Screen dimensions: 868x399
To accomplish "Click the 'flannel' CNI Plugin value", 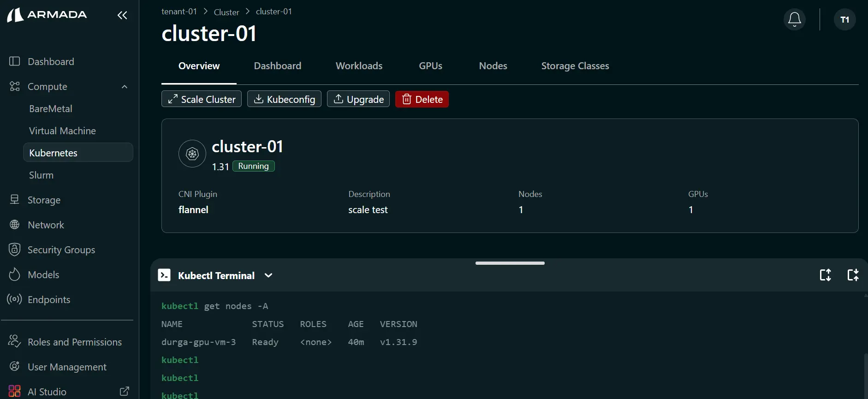I will click(193, 209).
